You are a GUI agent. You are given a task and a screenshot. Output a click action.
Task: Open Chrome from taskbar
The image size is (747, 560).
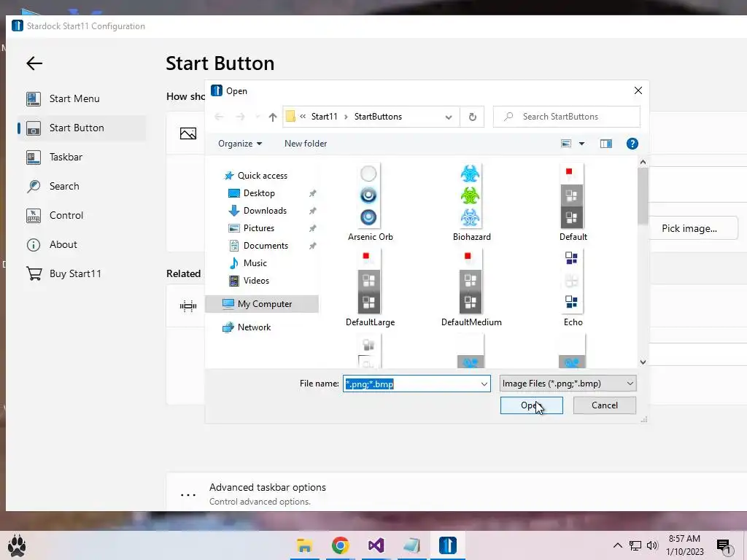click(x=340, y=545)
